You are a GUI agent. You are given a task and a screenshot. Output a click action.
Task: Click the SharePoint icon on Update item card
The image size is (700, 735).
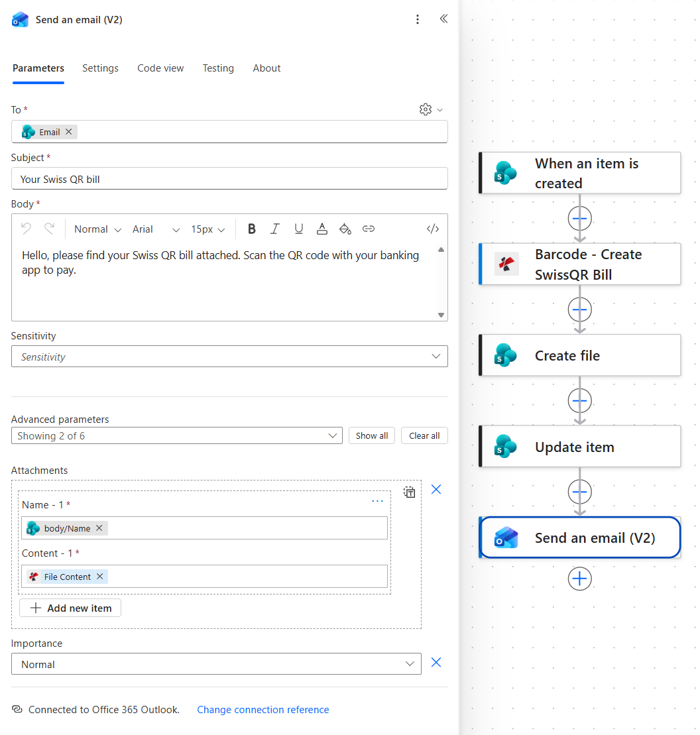click(505, 446)
